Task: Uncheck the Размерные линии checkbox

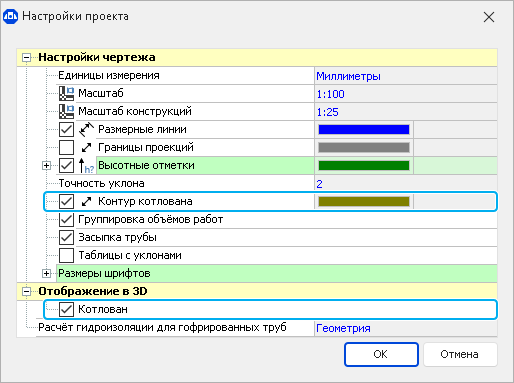Action: [x=66, y=129]
